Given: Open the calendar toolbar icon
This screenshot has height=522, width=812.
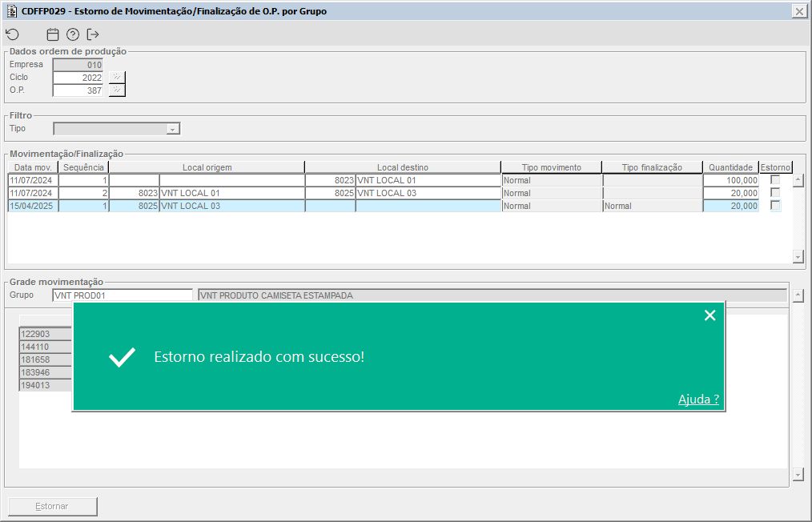Looking at the screenshot, I should click(53, 34).
